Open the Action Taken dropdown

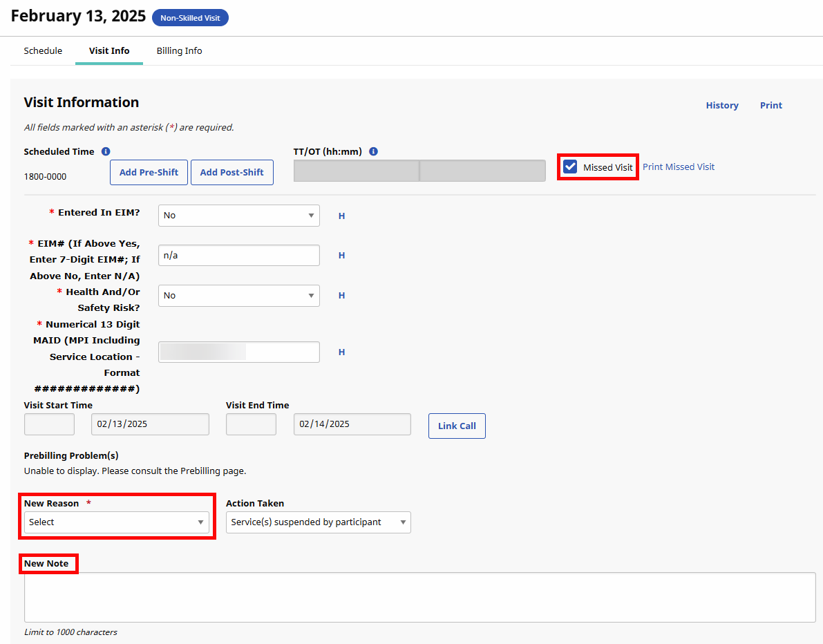click(x=318, y=522)
